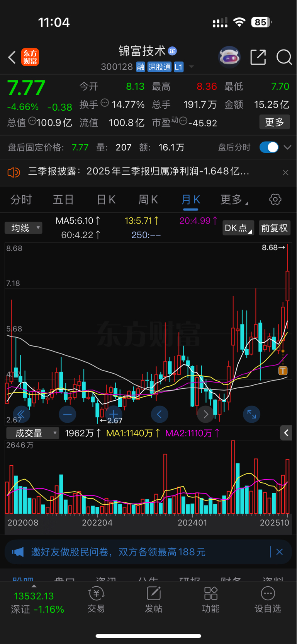Viewport: 297px width, 644px height.
Task: Switch to 周K tab
Action: tap(148, 200)
